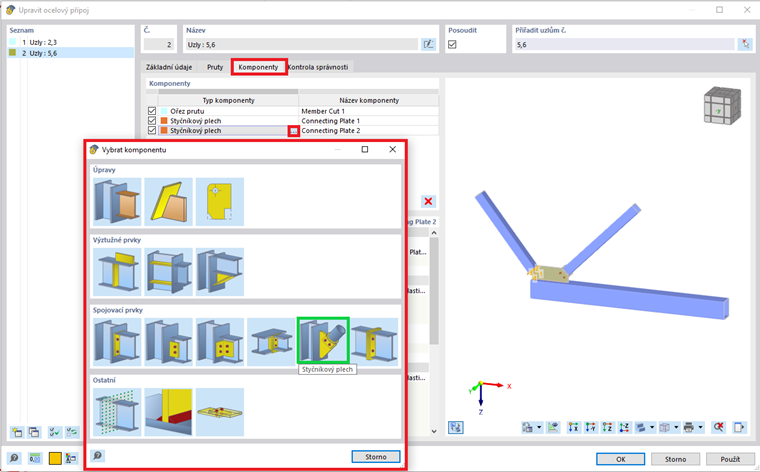
Task: Select the plate with hole thumbnail in Úpravy
Action: click(220, 202)
